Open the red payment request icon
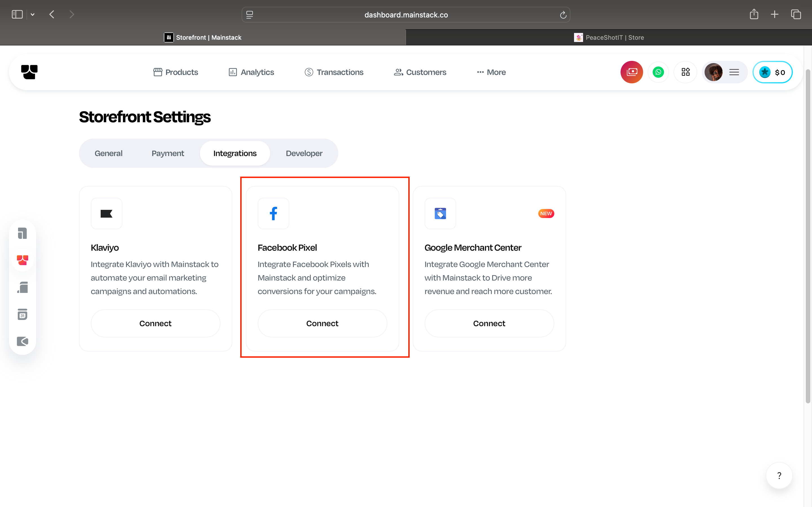The height and width of the screenshot is (507, 812). coord(632,72)
